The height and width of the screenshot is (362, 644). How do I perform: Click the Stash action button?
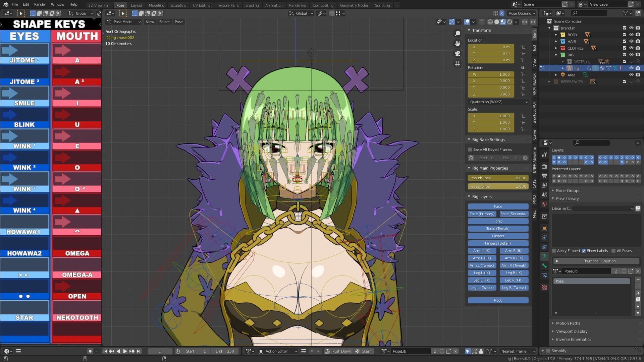[363, 351]
